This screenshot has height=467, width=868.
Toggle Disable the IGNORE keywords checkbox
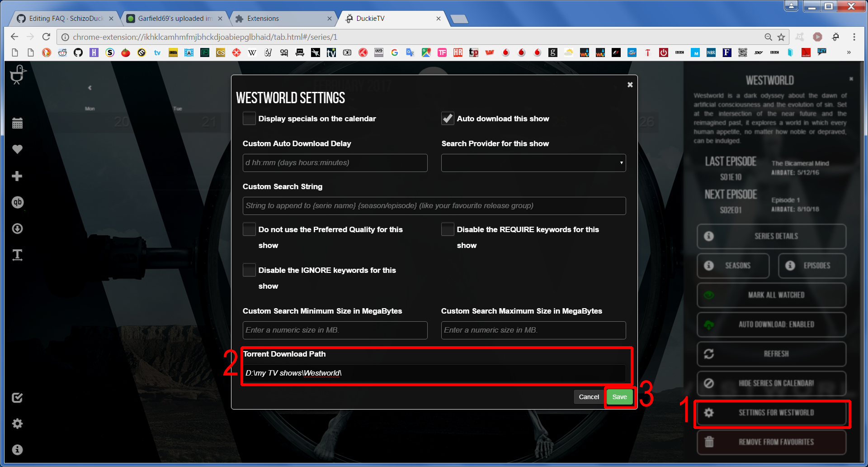coord(249,270)
